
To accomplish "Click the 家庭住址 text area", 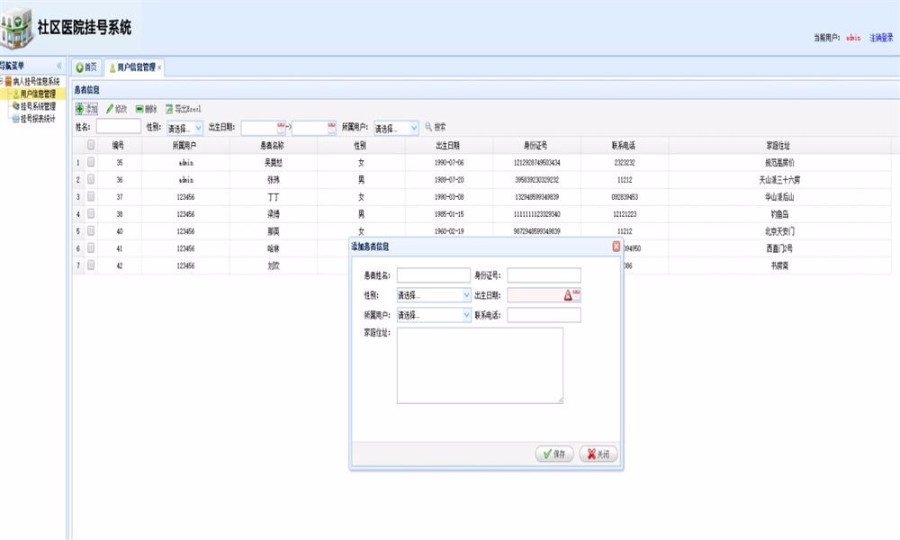I will (x=480, y=365).
